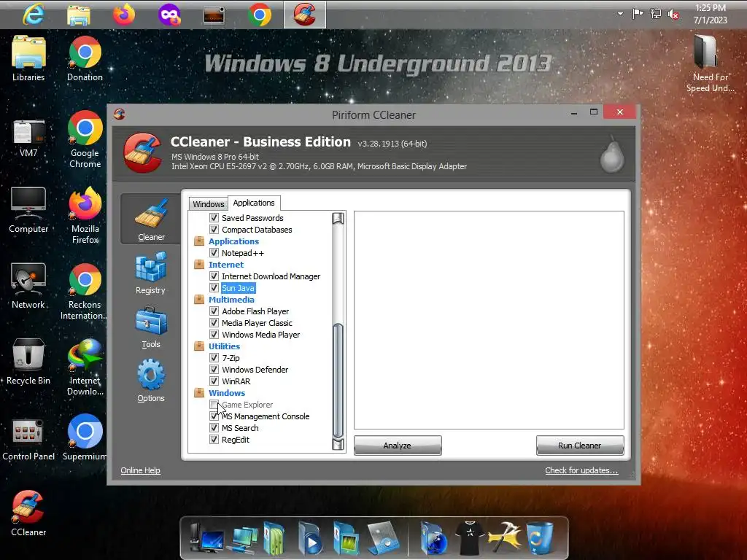Select the Network desktop icon

(x=28, y=286)
